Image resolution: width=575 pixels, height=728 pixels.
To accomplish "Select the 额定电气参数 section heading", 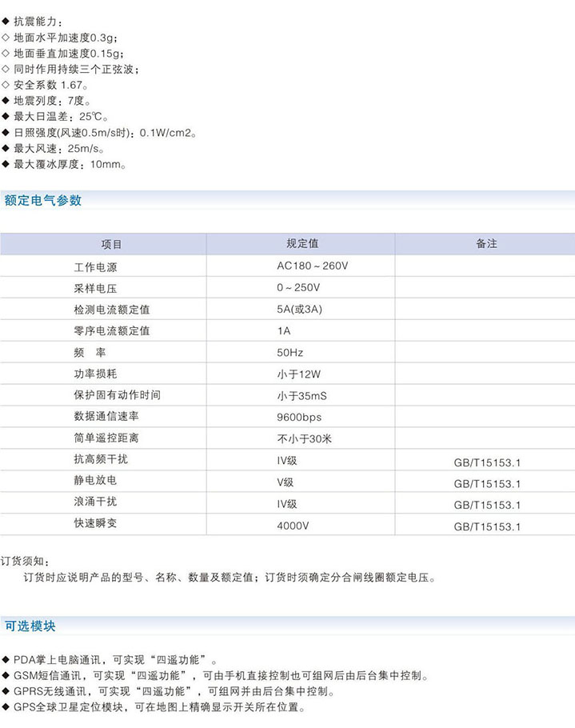I will (43, 201).
